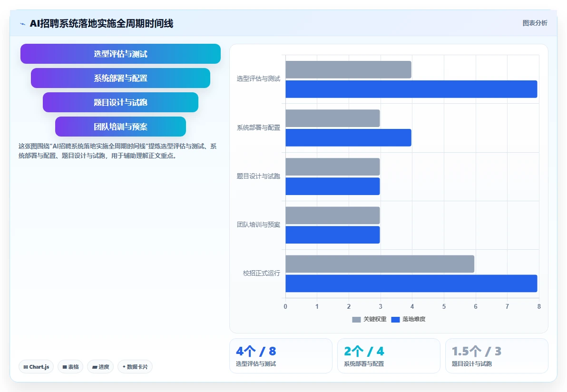Click the blue 落地难度 bar for 校招正式运行

(x=411, y=284)
